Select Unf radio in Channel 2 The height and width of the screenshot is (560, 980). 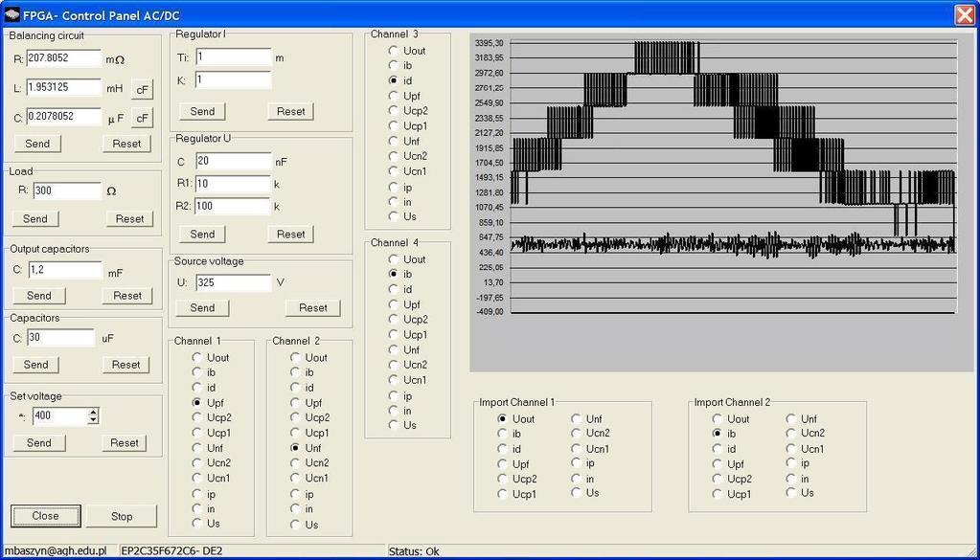305,448
